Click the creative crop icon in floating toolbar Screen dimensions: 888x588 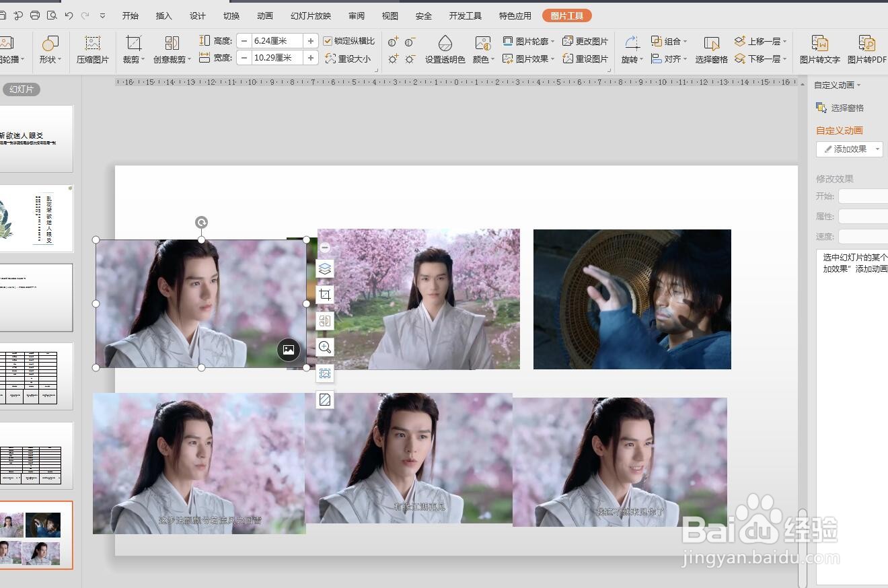point(325,321)
